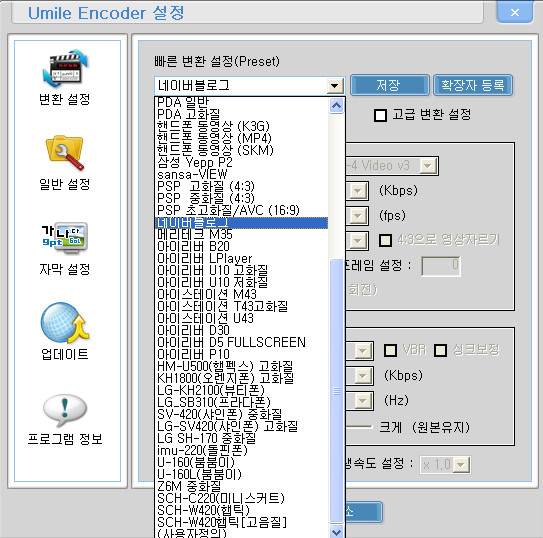Choose 아이스테이션 T43고화질 preset

242,306
